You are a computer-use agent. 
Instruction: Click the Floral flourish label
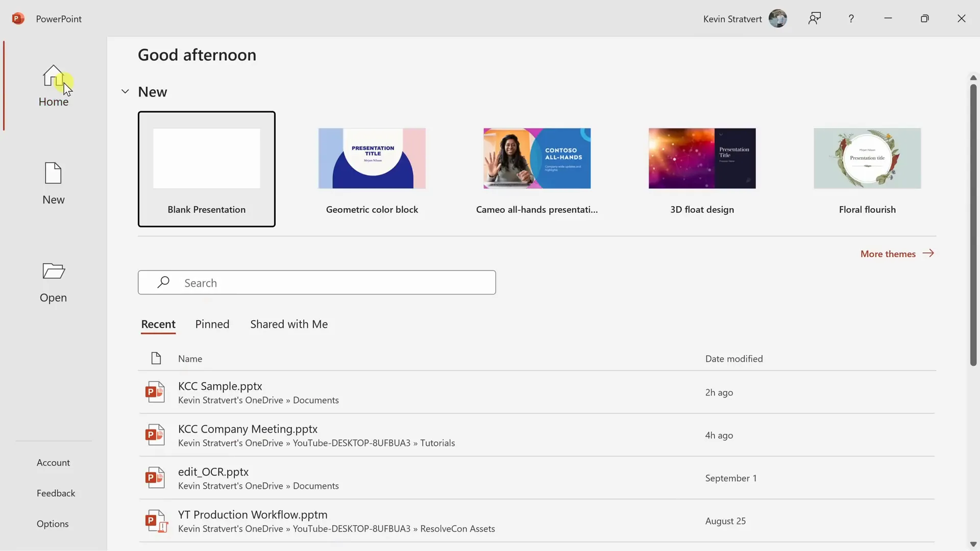tap(867, 210)
